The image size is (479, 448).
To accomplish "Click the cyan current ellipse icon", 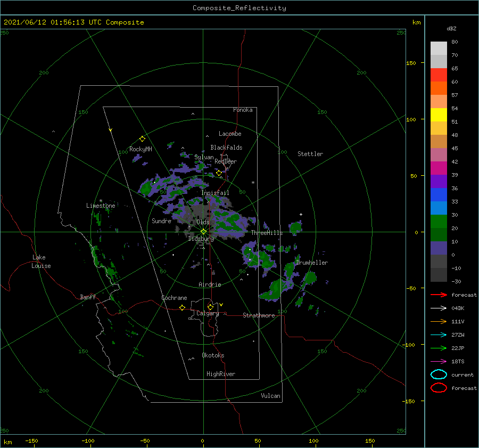I will pyautogui.click(x=439, y=374).
